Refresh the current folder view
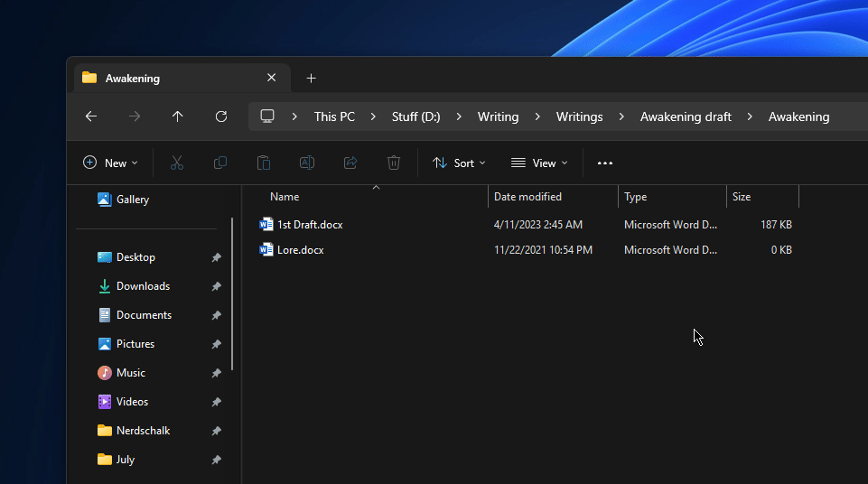 221,116
